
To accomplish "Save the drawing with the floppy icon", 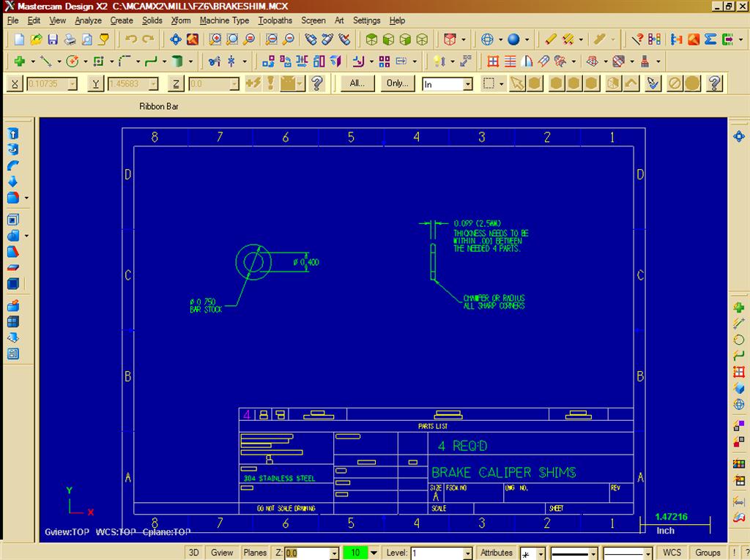I will (53, 40).
